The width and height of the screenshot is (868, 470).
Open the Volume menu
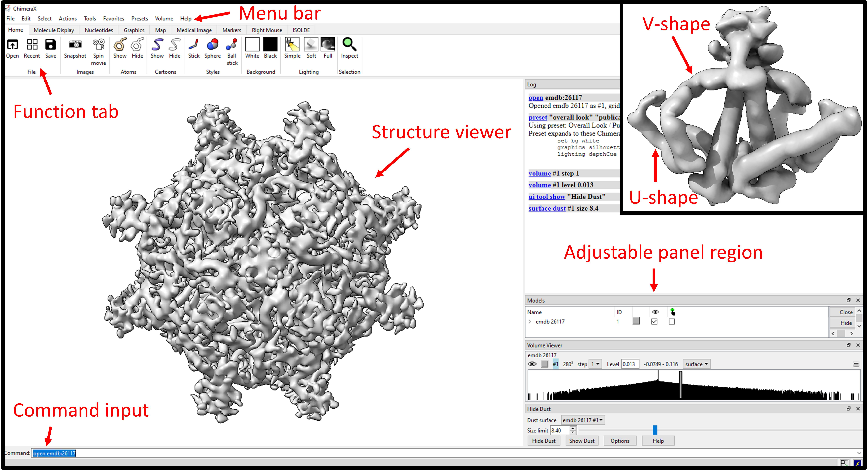point(164,19)
